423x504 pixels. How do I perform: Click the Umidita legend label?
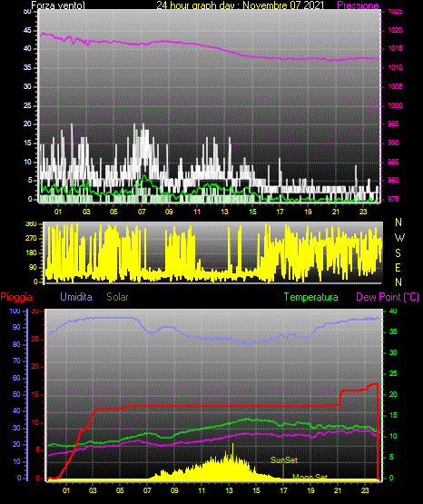[76, 297]
